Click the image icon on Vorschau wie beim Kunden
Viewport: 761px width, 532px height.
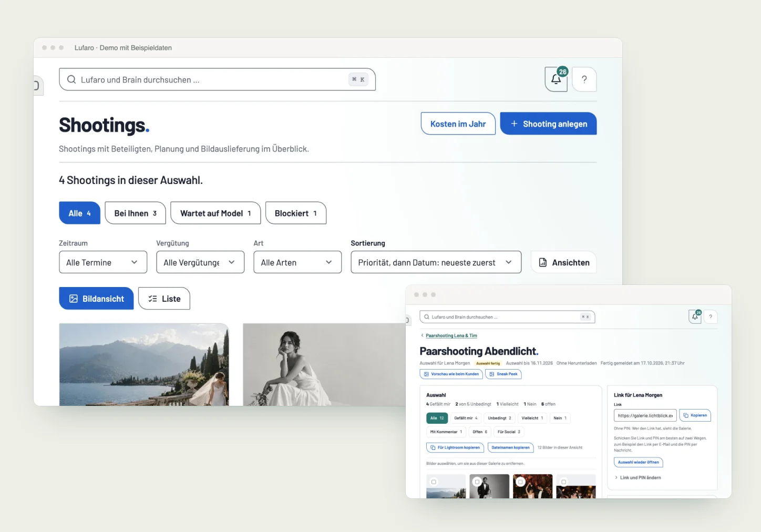tap(426, 374)
